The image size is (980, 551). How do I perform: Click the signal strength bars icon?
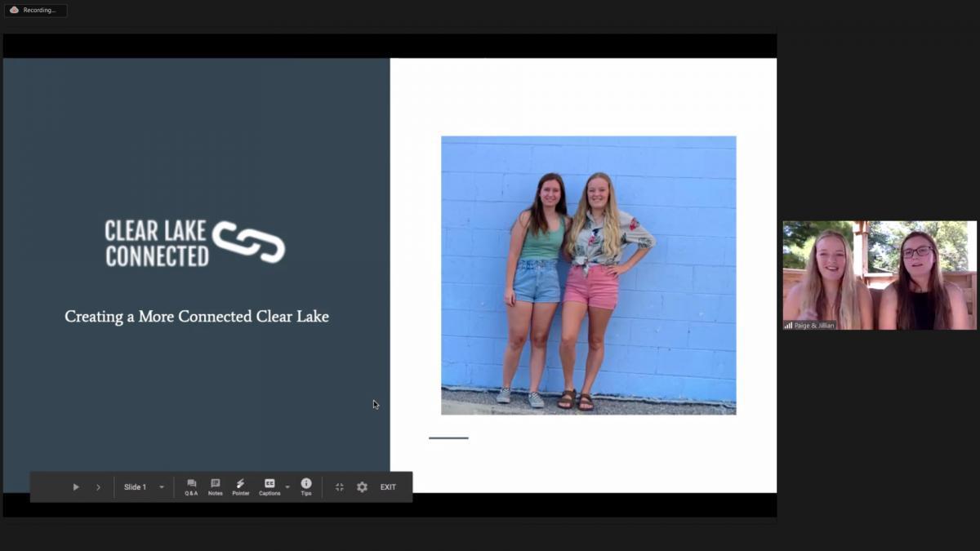(789, 326)
